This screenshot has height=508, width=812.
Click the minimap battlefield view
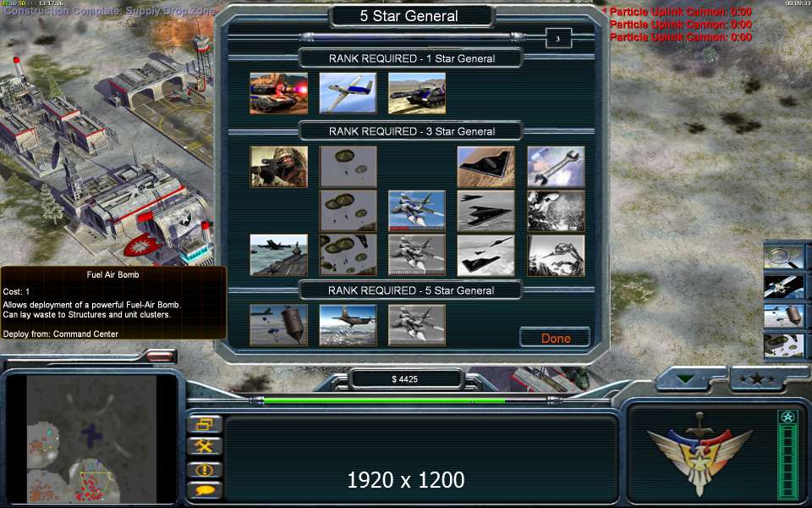pyautogui.click(x=91, y=439)
